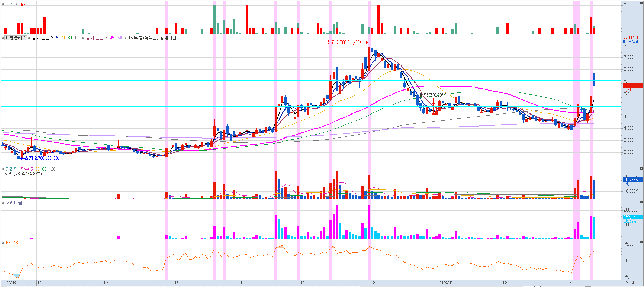Click the 거래량 단순 5 20 60 volume indicator label

(30, 169)
